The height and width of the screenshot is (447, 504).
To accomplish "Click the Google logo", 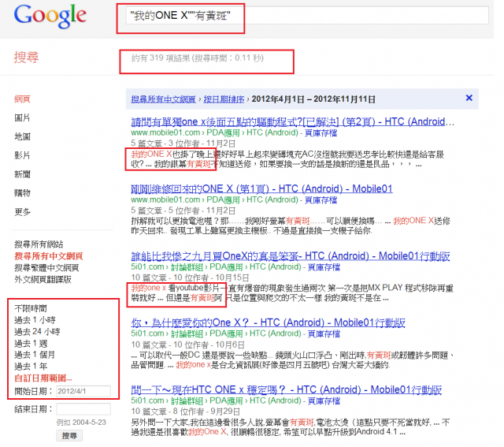I will click(x=50, y=16).
